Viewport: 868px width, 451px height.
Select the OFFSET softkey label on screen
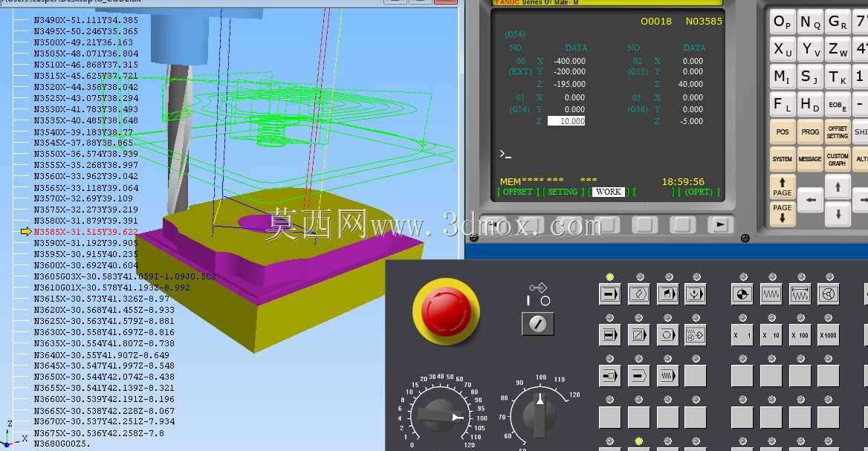click(x=517, y=192)
